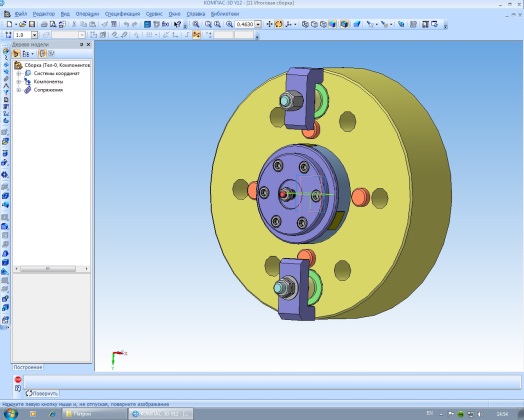Pin the Дерево модели panel
The image size is (524, 420).
coord(81,44)
